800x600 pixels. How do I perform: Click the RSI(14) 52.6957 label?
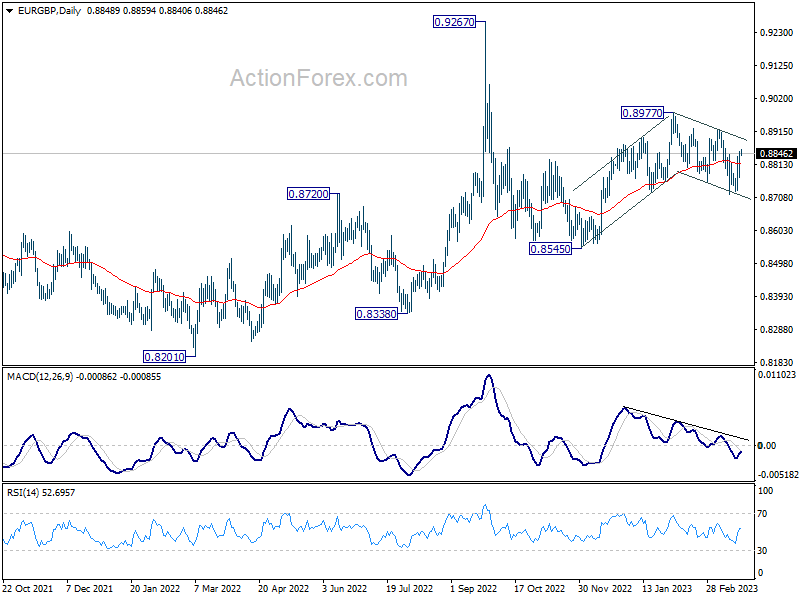point(41,493)
